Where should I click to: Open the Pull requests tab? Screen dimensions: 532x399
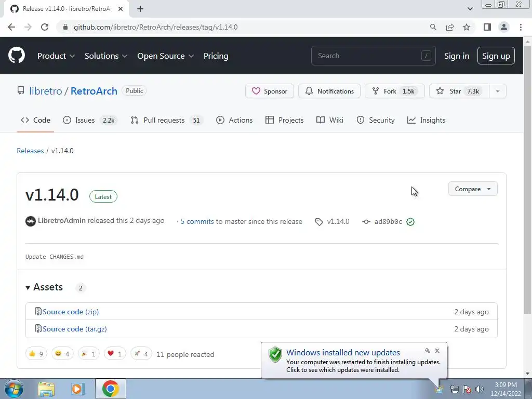coord(167,120)
